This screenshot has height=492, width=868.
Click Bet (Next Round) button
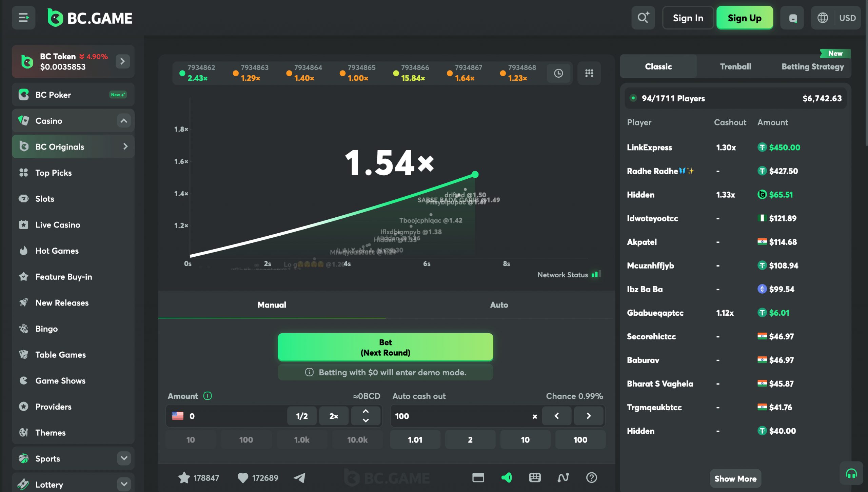click(385, 347)
